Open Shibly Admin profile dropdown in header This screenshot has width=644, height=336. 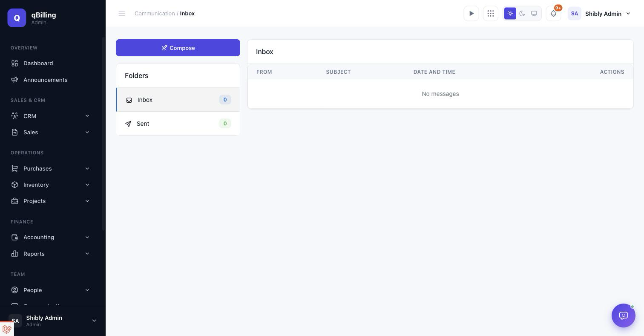point(599,14)
